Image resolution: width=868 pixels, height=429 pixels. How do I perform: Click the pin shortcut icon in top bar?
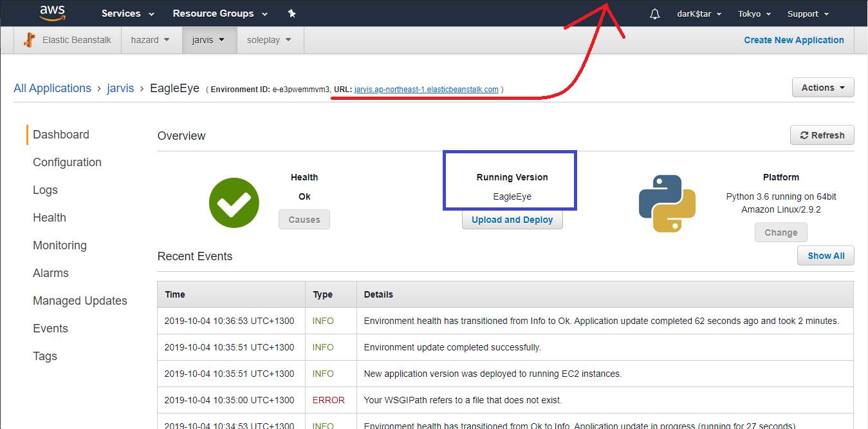point(291,14)
